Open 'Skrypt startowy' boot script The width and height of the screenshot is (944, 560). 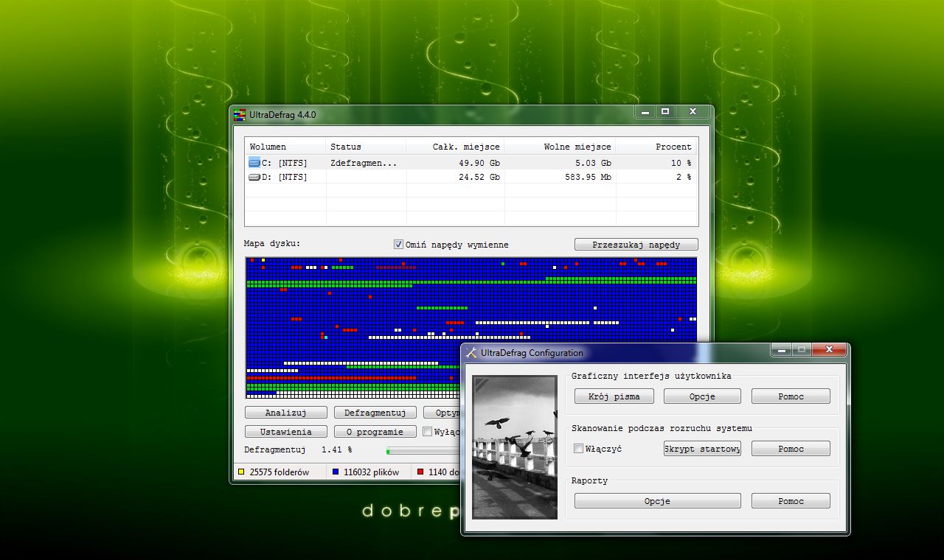tap(702, 449)
